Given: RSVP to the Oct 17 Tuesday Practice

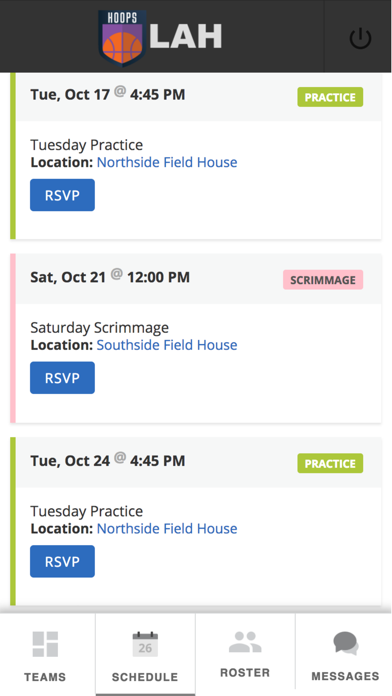Looking at the screenshot, I should click(x=62, y=195).
